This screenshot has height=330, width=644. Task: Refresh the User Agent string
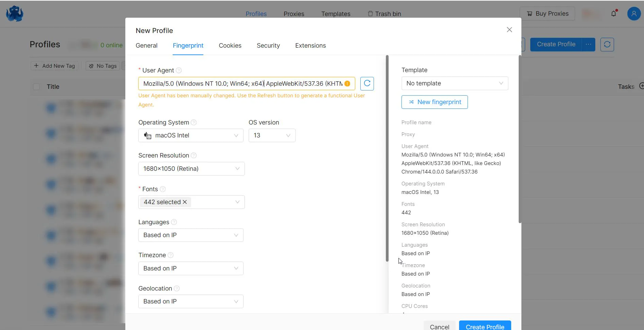pyautogui.click(x=367, y=84)
